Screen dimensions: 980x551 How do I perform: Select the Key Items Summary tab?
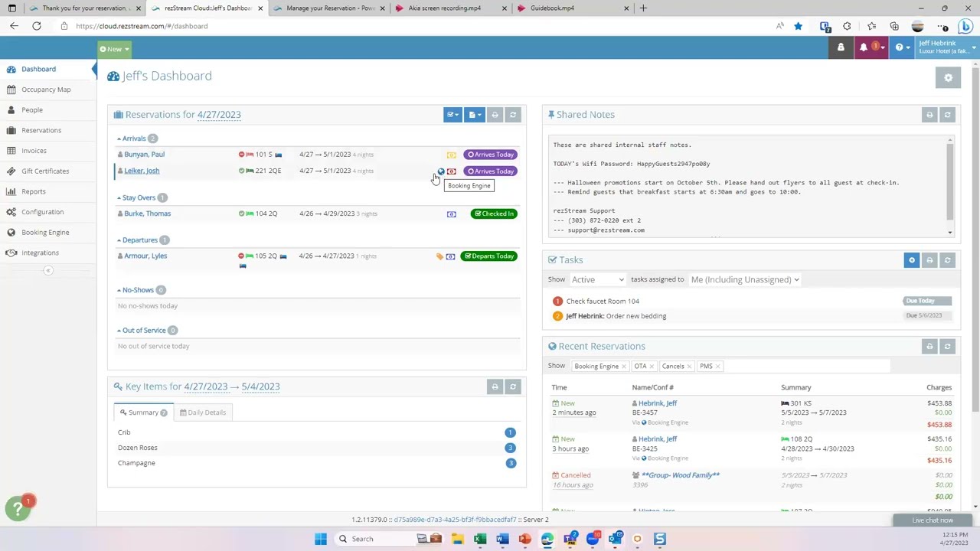point(143,412)
